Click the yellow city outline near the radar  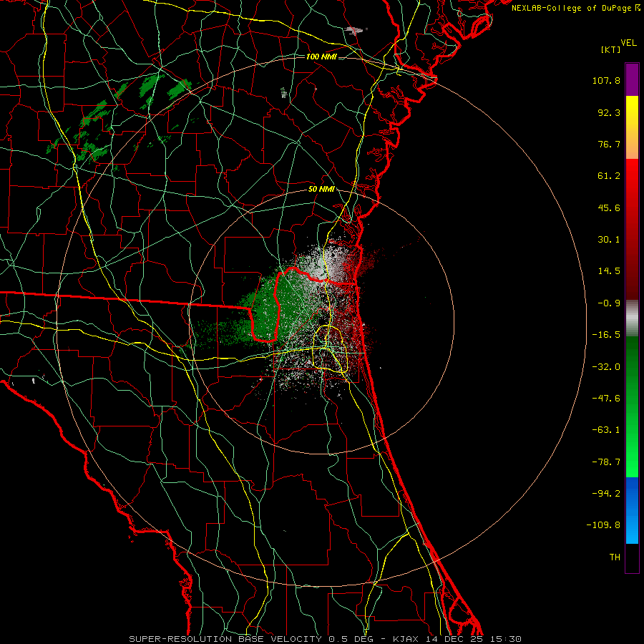click(330, 349)
